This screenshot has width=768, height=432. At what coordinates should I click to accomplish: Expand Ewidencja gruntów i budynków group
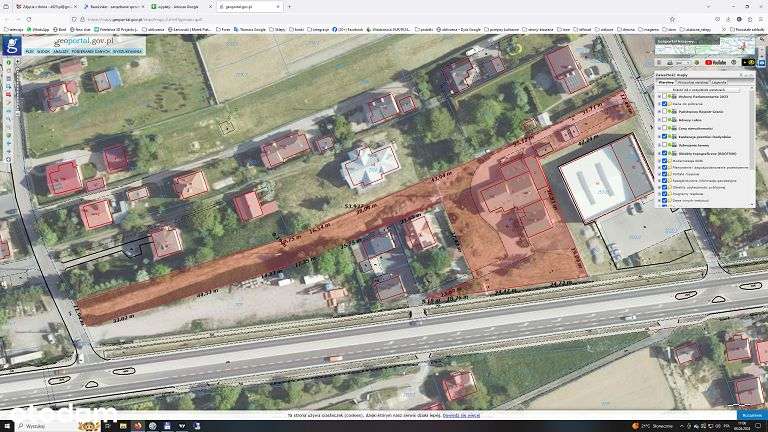pyautogui.click(x=659, y=137)
